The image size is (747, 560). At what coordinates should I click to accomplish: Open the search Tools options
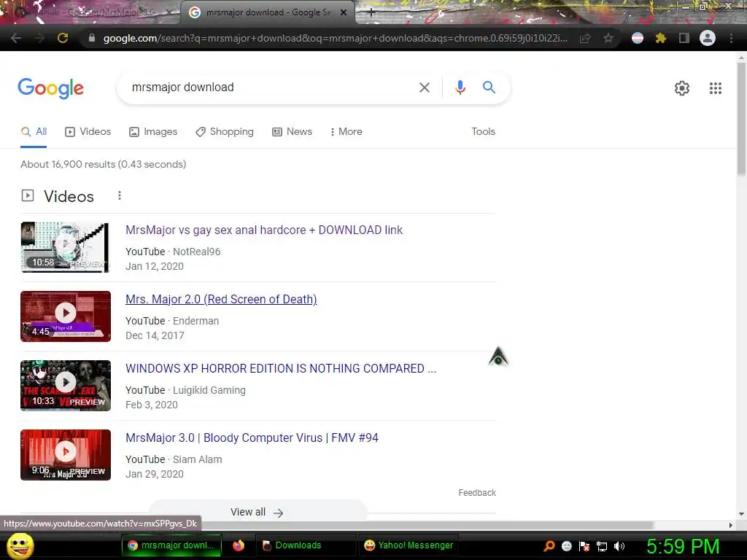pyautogui.click(x=483, y=131)
